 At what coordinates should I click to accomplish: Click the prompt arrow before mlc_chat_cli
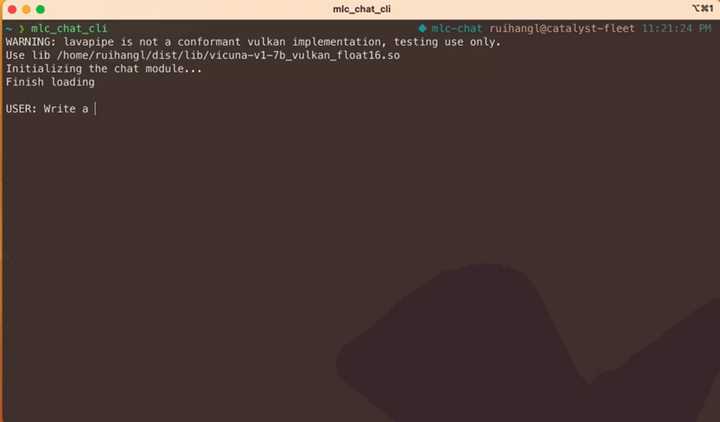[21, 28]
